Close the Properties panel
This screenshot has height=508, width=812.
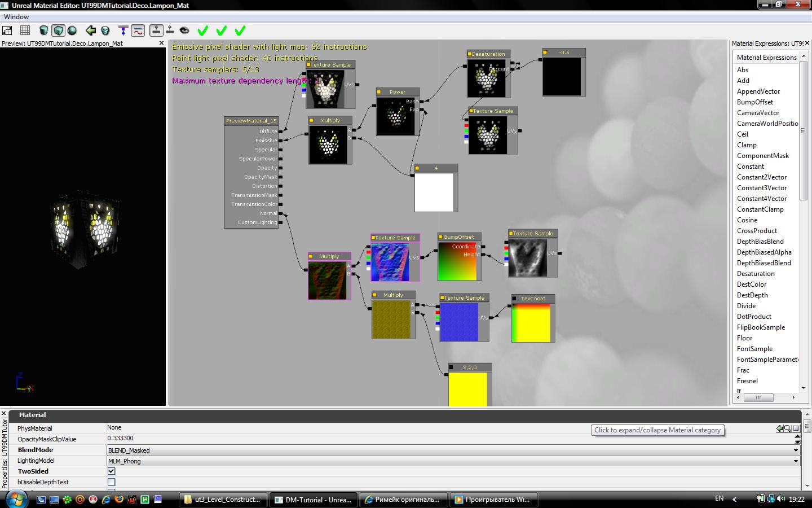[x=5, y=414]
